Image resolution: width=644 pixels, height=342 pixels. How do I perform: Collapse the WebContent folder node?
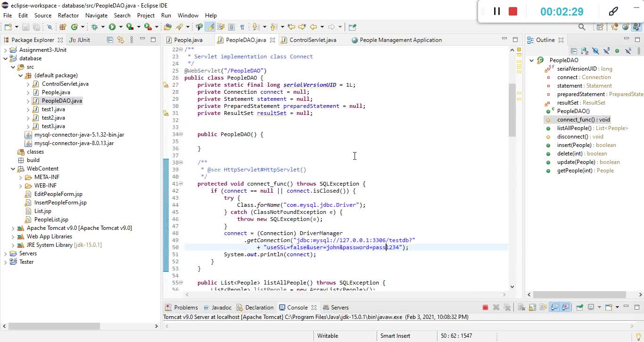tap(13, 169)
